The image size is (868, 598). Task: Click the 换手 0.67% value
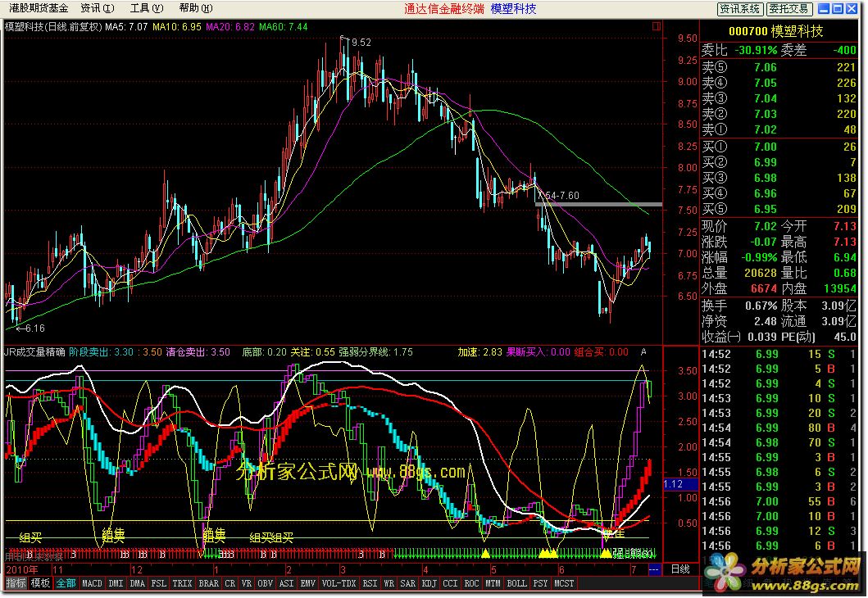click(x=761, y=306)
